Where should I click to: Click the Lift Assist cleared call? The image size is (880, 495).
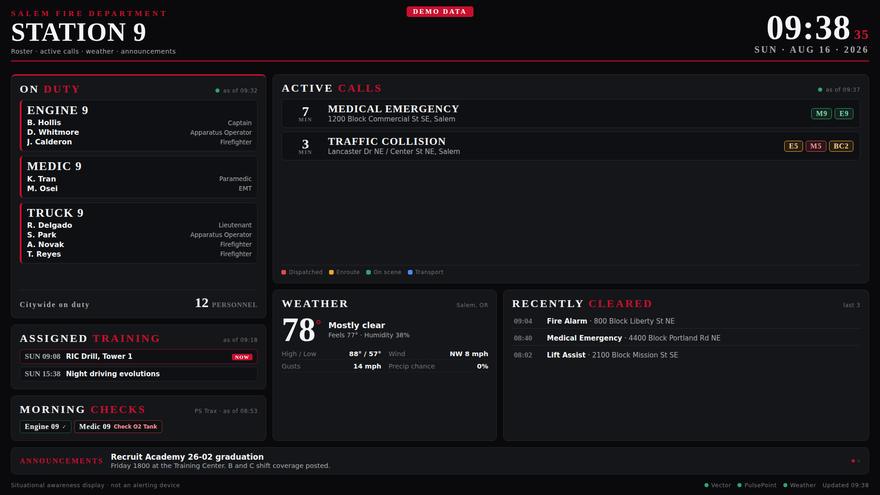[x=686, y=355]
